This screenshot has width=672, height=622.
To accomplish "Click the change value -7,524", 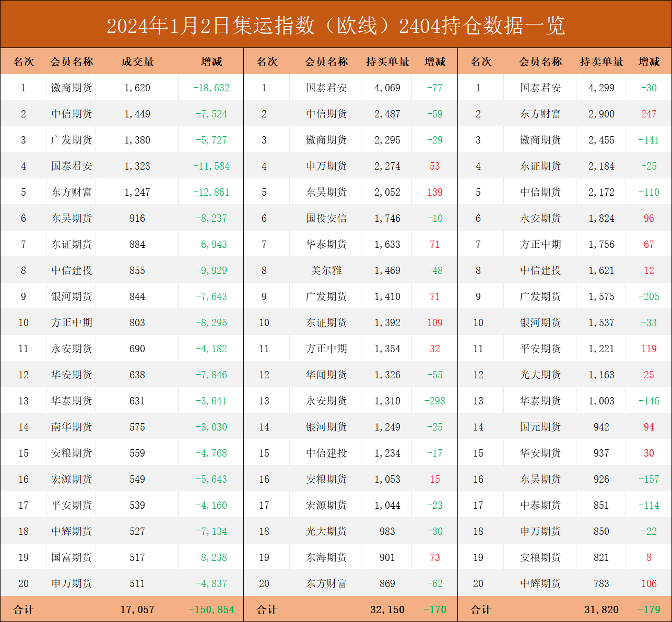I will (211, 114).
